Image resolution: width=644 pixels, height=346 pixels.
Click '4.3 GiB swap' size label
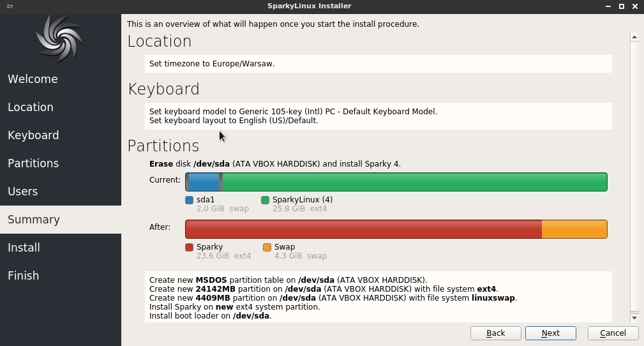point(301,256)
